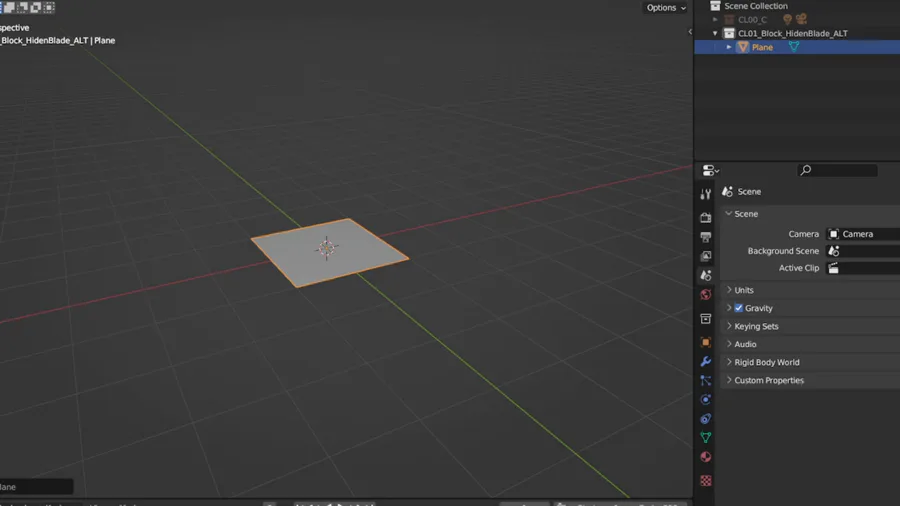Expand the Rigid Body World panel
Screen dimensions: 900x506
(x=729, y=362)
